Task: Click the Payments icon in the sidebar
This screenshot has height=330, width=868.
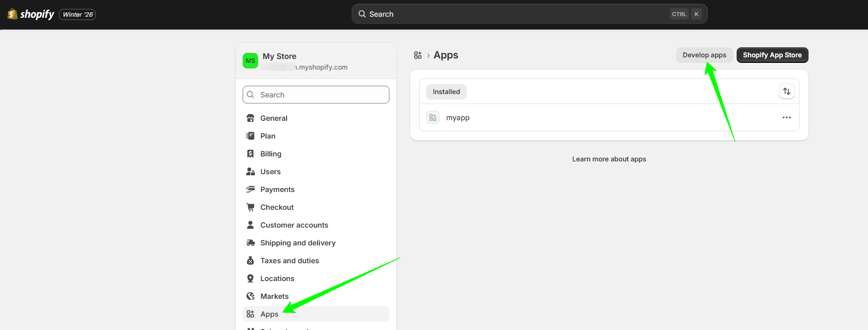Action: tap(250, 189)
